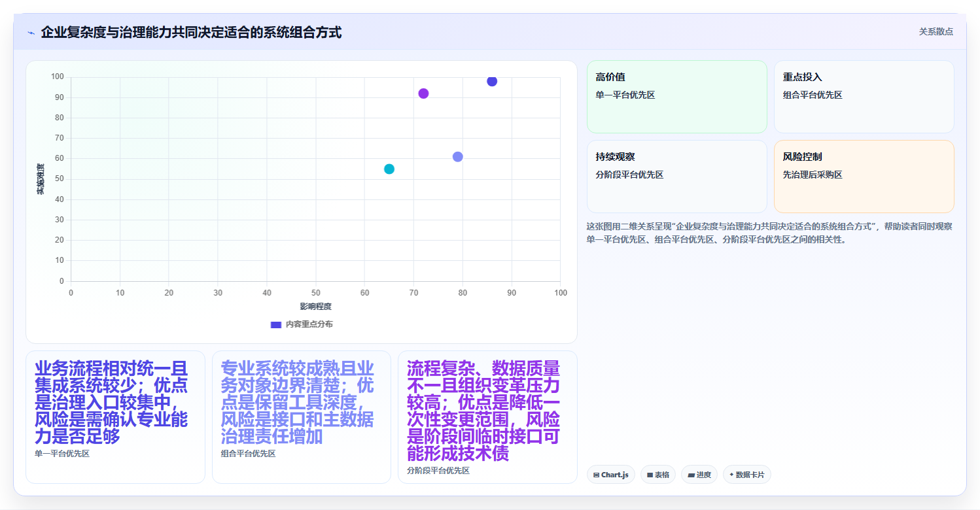Click the 实施难度 y-axis title
980x510 pixels.
click(x=40, y=179)
